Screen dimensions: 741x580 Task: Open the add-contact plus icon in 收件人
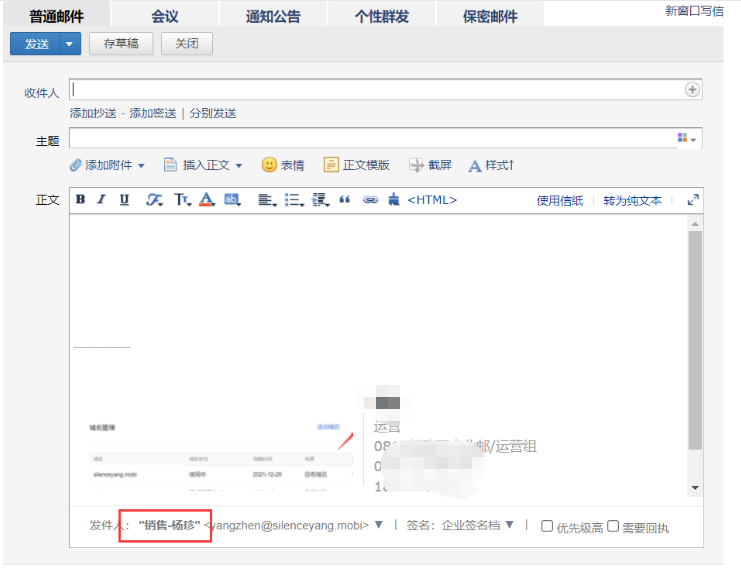click(692, 90)
